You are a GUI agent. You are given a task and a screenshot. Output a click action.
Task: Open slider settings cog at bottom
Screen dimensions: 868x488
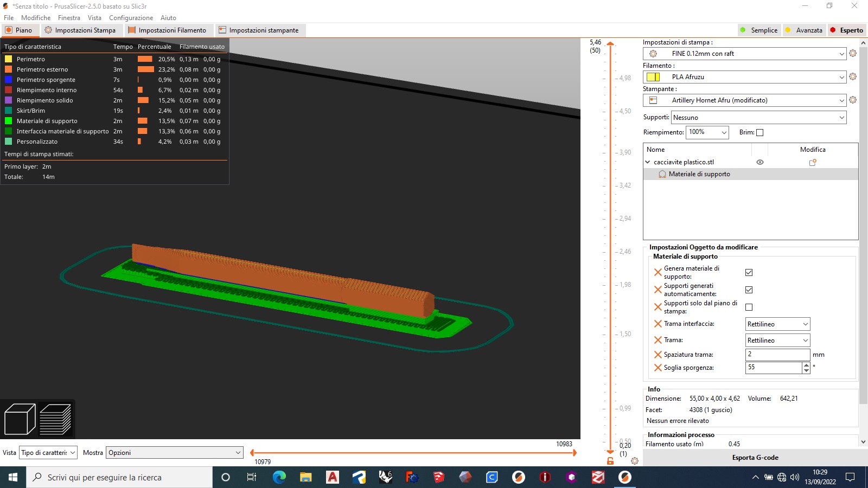pos(635,461)
